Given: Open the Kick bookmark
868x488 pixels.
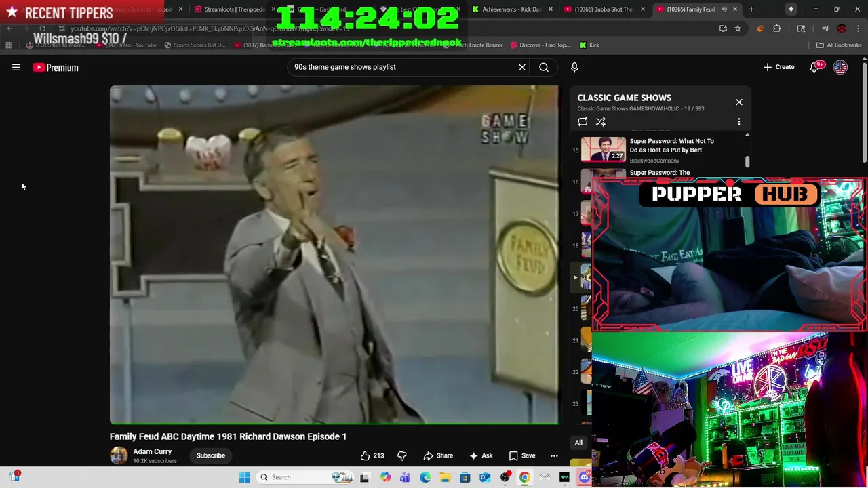Looking at the screenshot, I should click(x=589, y=45).
